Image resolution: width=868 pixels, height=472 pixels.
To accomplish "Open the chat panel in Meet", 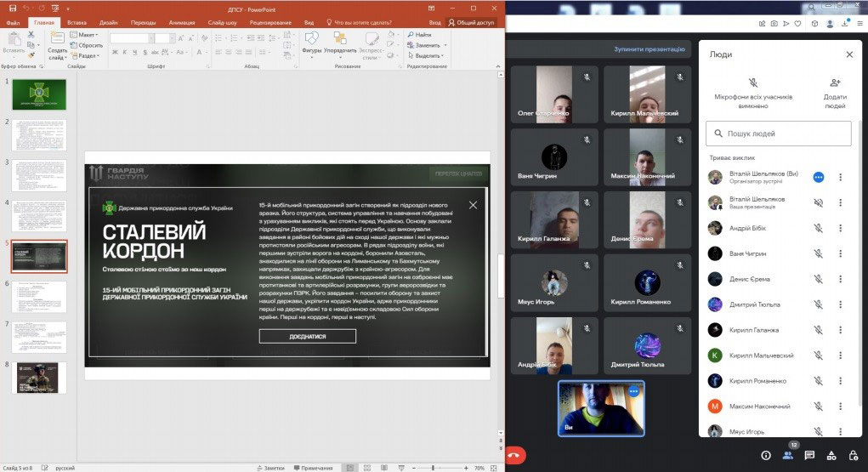I will coord(809,455).
